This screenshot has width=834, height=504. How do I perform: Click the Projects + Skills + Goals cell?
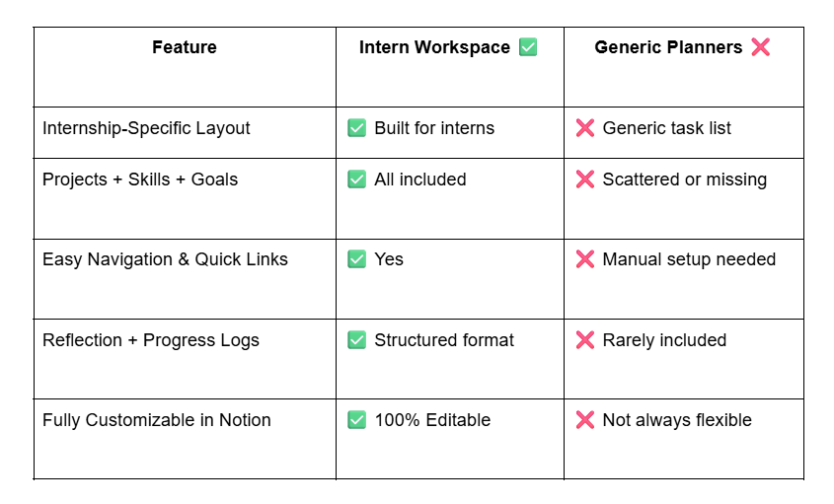click(140, 180)
